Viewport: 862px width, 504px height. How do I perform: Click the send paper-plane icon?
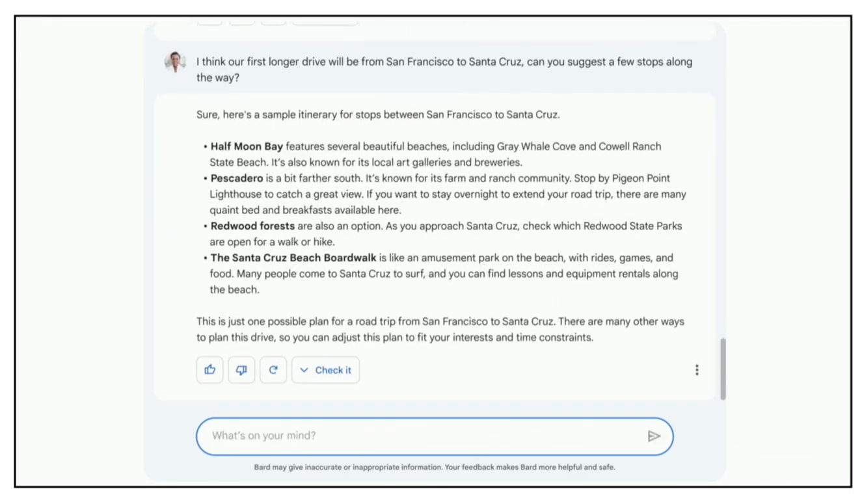tap(654, 436)
